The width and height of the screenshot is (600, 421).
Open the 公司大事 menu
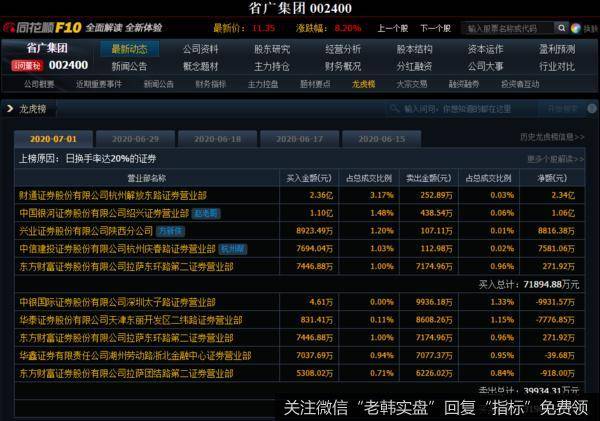[485, 66]
